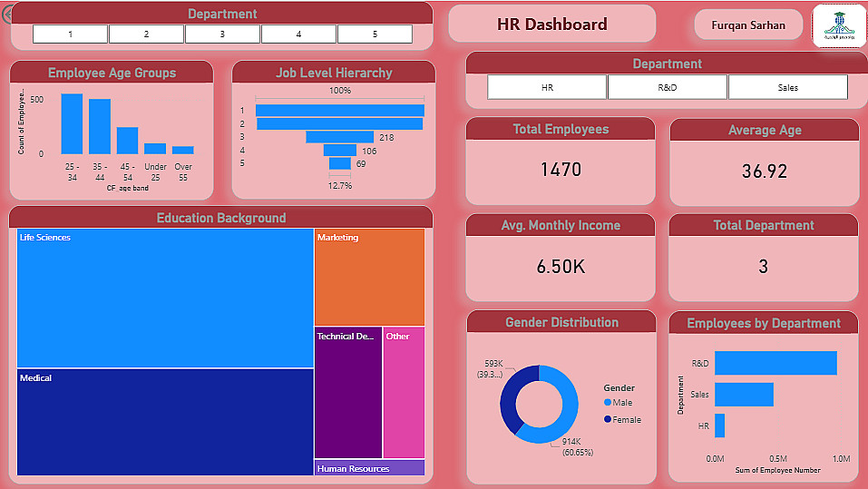Filter dashboard by R&D department

click(x=667, y=87)
